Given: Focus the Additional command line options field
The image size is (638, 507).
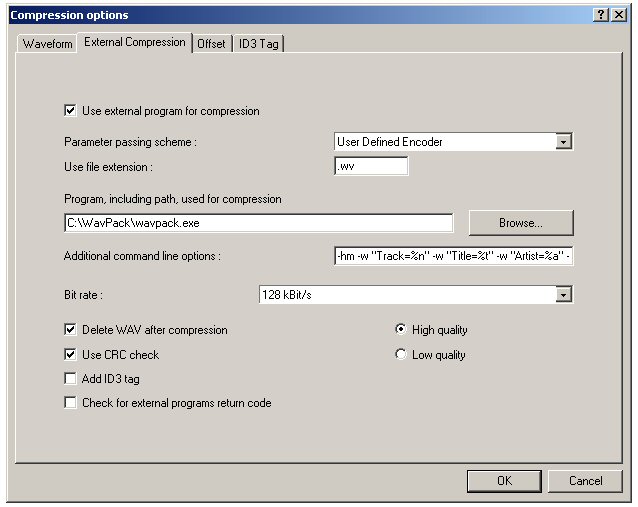Looking at the screenshot, I should coord(453,256).
